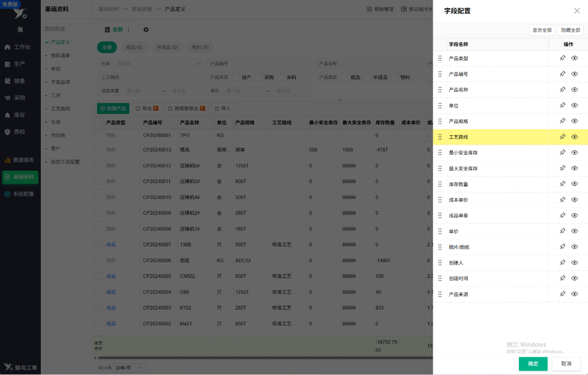This screenshot has height=375, width=588.
Task: Toggle visibility of 单价 field
Action: click(x=574, y=231)
